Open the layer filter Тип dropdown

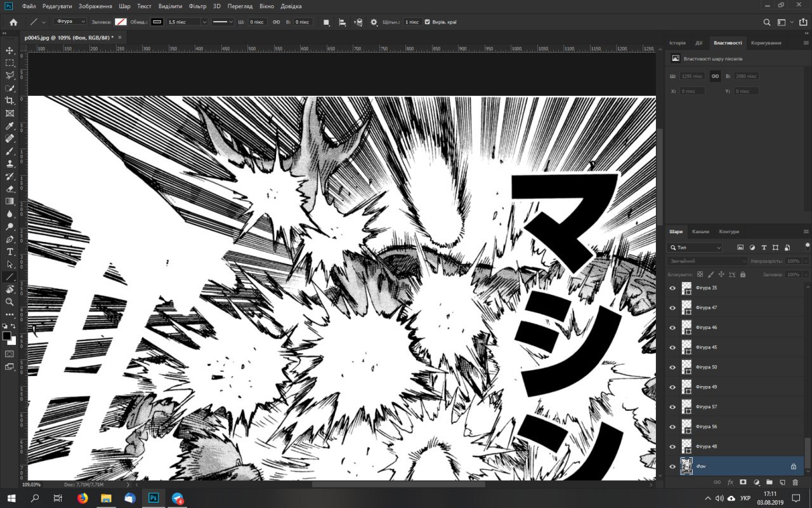tap(695, 247)
